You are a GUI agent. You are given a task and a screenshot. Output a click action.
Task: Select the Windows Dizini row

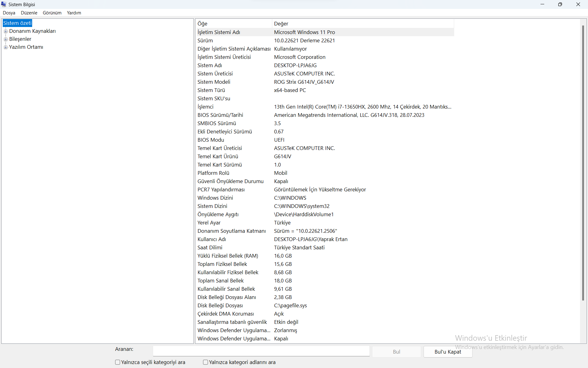pos(325,198)
